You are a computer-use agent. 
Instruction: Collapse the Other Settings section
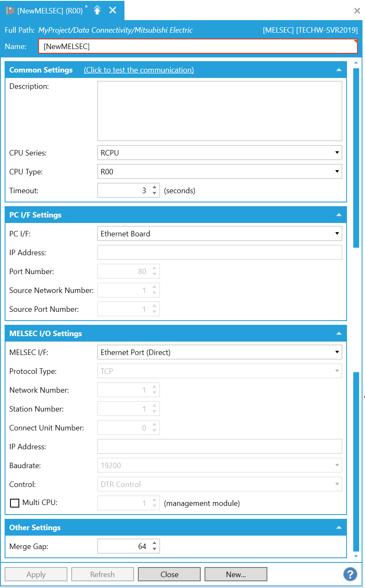[x=339, y=528]
